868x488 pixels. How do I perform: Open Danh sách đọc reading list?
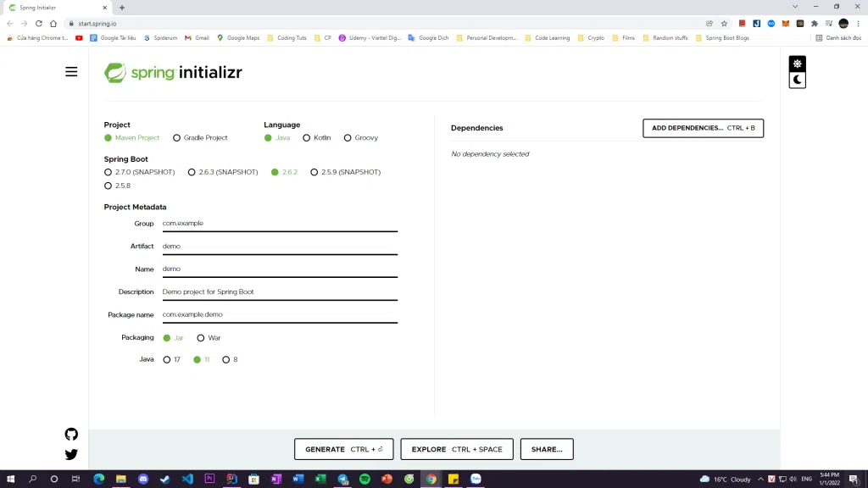[838, 38]
